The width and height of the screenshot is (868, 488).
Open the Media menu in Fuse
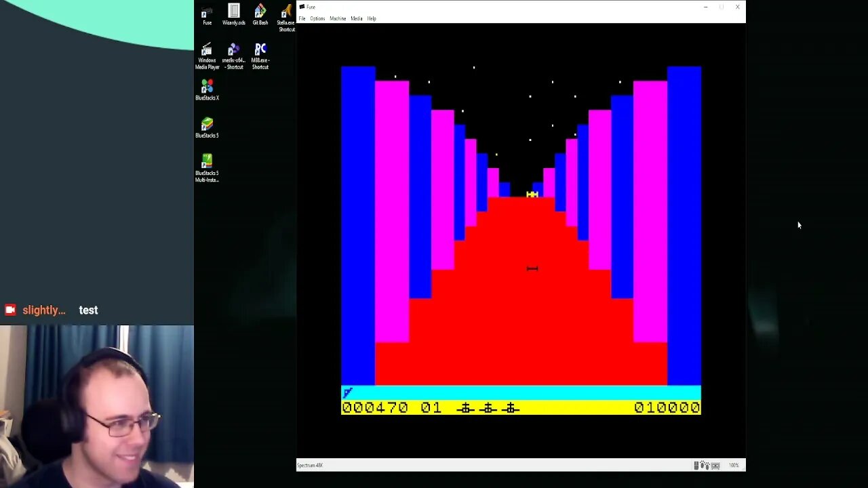(357, 18)
